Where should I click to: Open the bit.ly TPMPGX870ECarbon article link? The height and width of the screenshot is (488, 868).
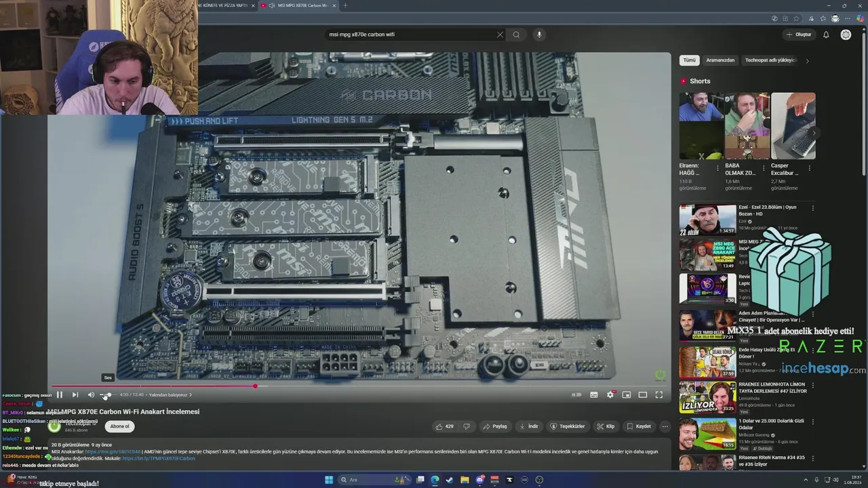[159, 458]
